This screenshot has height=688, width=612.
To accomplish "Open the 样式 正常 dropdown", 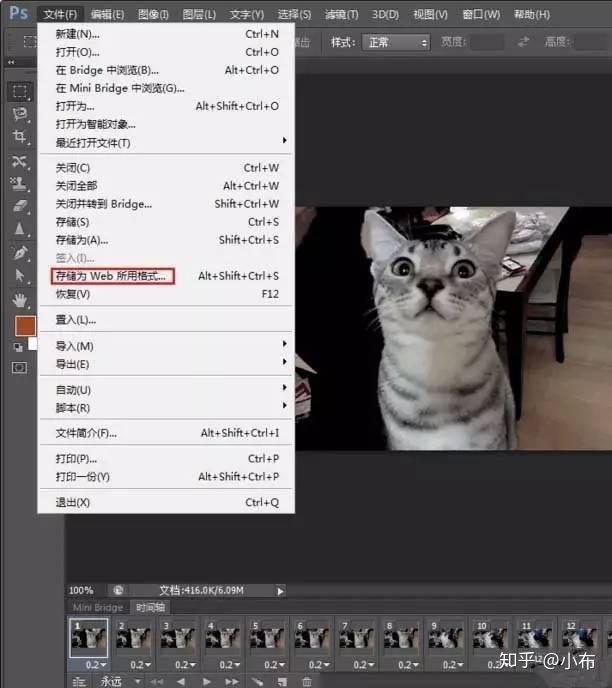I will pos(396,43).
